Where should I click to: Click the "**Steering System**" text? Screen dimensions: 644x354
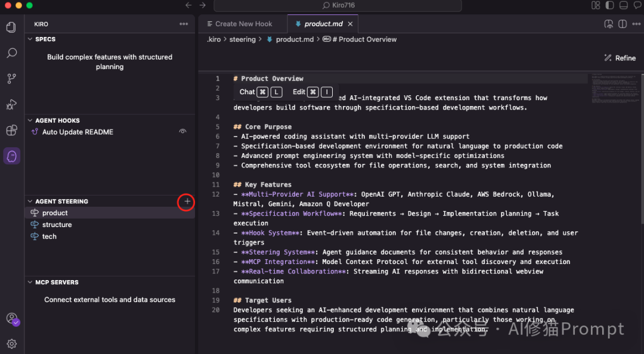coord(278,252)
